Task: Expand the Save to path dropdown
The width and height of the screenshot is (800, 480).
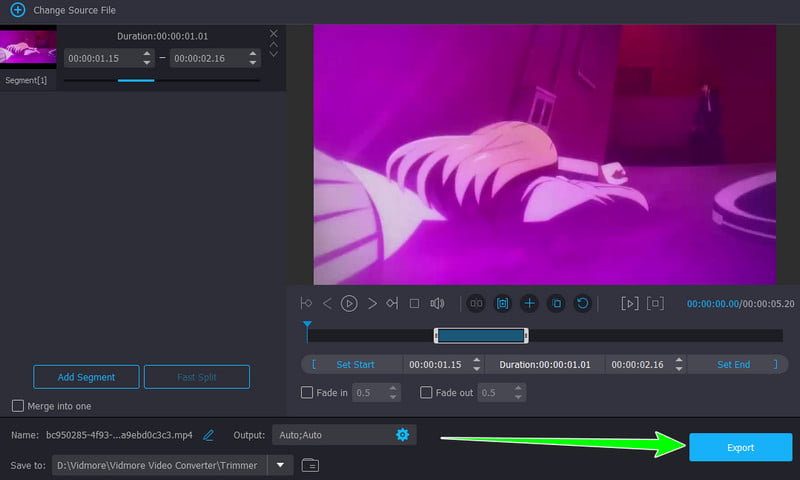Action: pyautogui.click(x=280, y=465)
